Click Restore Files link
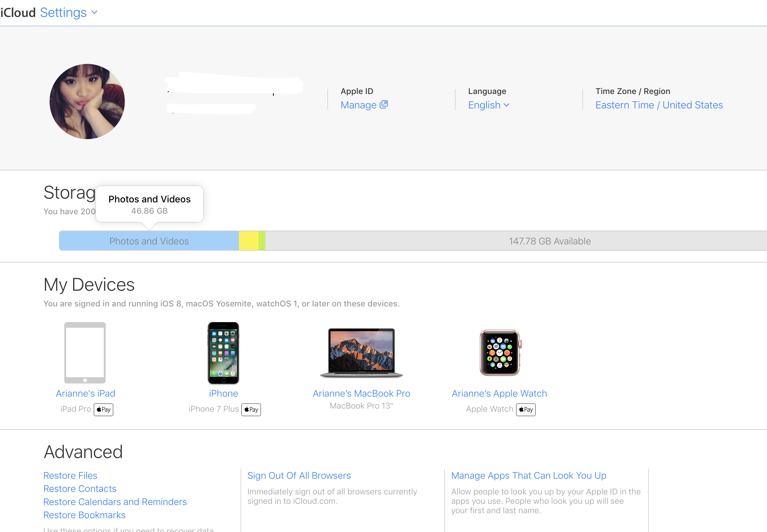The image size is (767, 532). click(x=70, y=475)
